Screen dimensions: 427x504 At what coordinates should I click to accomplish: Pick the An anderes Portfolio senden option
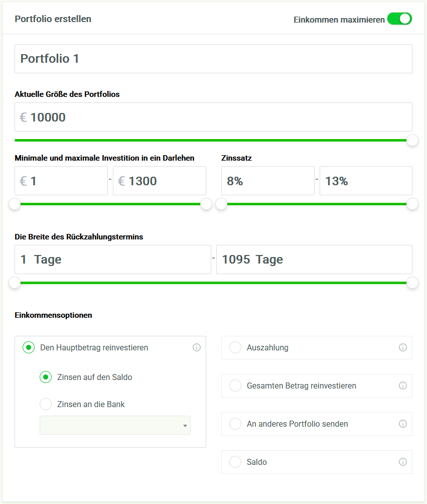pos(235,424)
